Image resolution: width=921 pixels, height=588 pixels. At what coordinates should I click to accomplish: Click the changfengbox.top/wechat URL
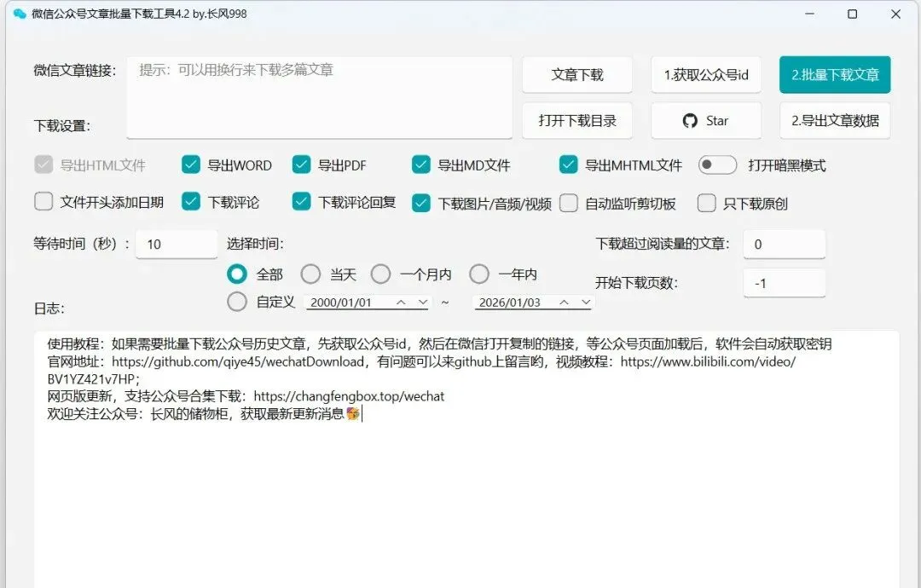349,396
